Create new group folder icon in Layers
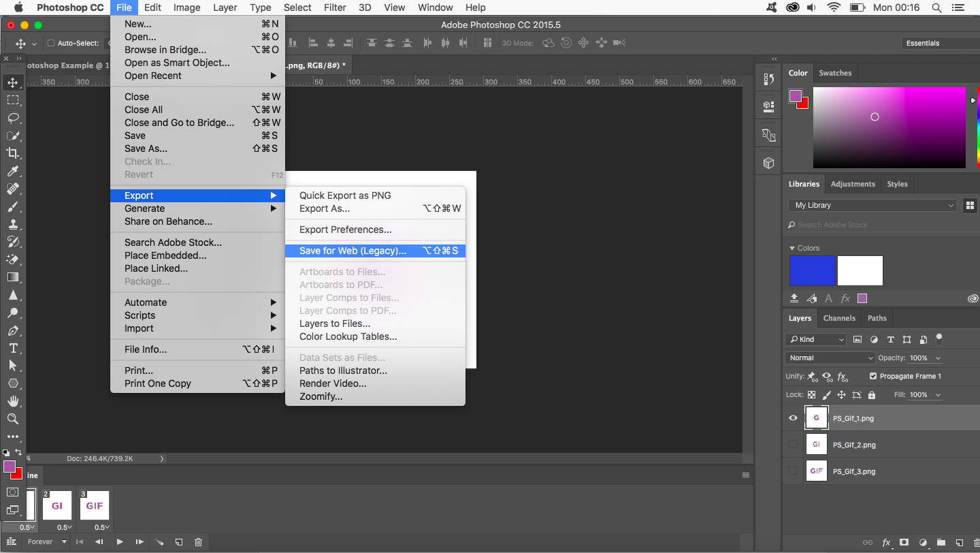Screen dimensions: 980x553 pos(941,543)
